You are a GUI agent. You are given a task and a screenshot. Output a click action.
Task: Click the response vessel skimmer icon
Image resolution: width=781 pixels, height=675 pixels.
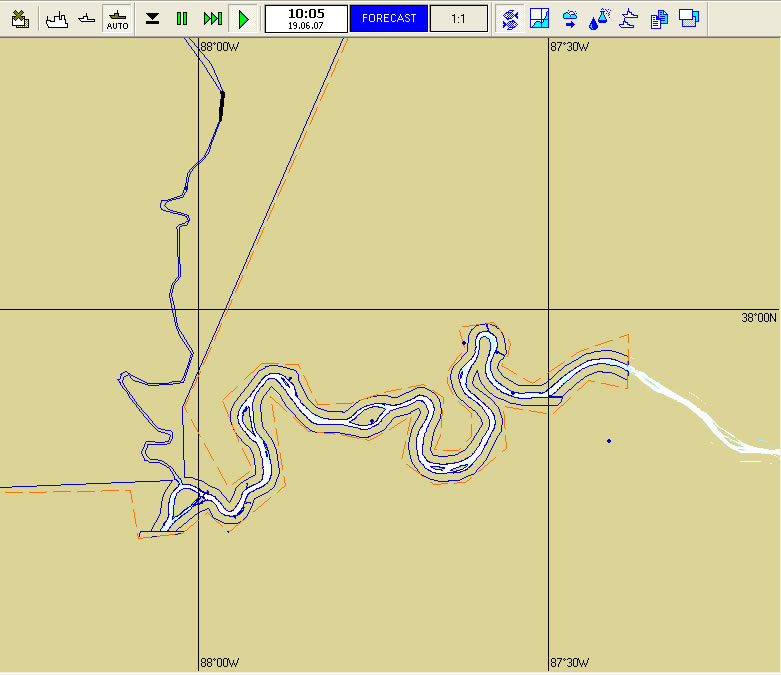(629, 19)
